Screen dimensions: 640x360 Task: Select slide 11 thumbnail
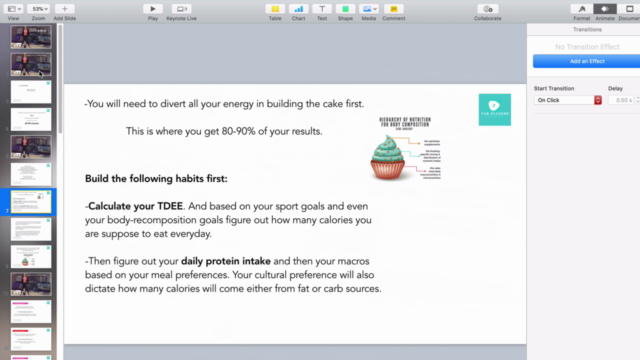pos(31,312)
